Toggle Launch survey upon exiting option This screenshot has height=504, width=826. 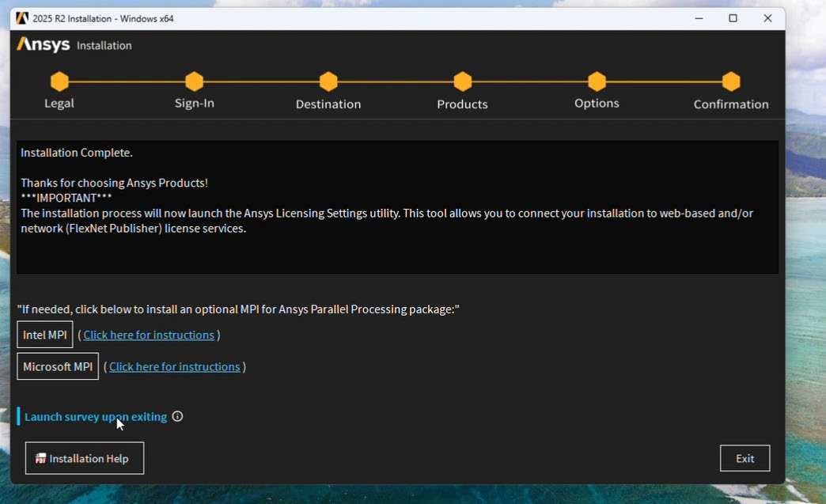pyautogui.click(x=95, y=416)
